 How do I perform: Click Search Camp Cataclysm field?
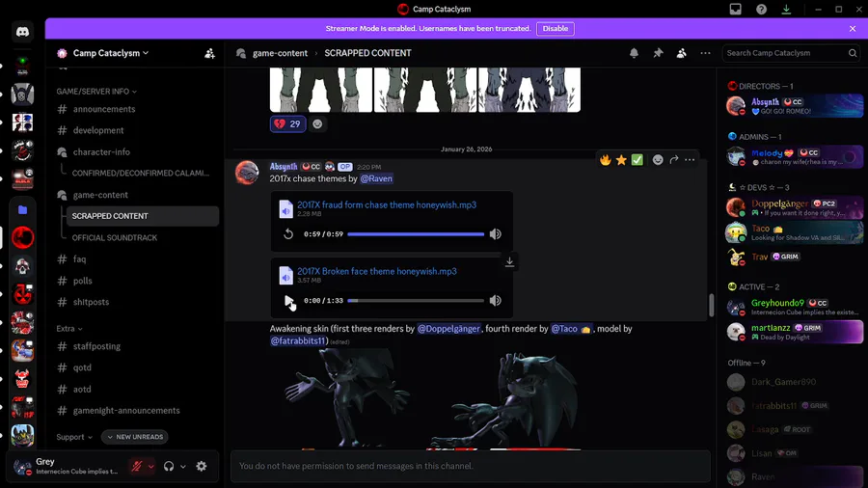point(792,53)
